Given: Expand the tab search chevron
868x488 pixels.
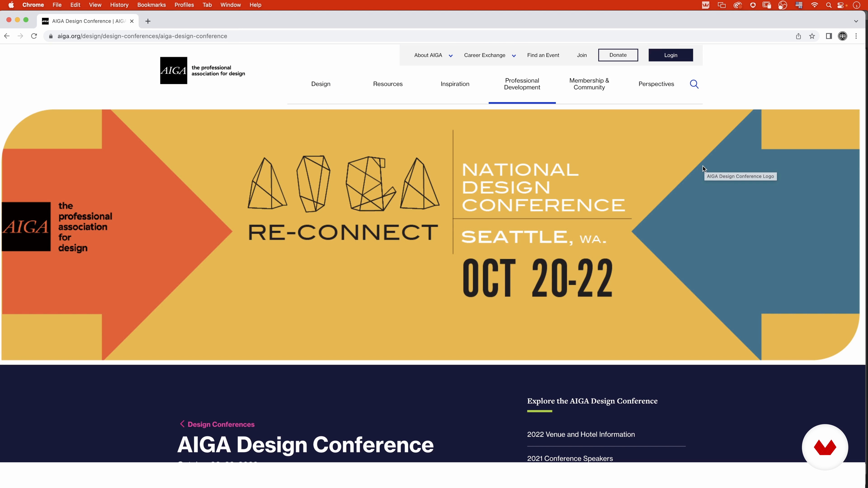Looking at the screenshot, I should pyautogui.click(x=856, y=21).
